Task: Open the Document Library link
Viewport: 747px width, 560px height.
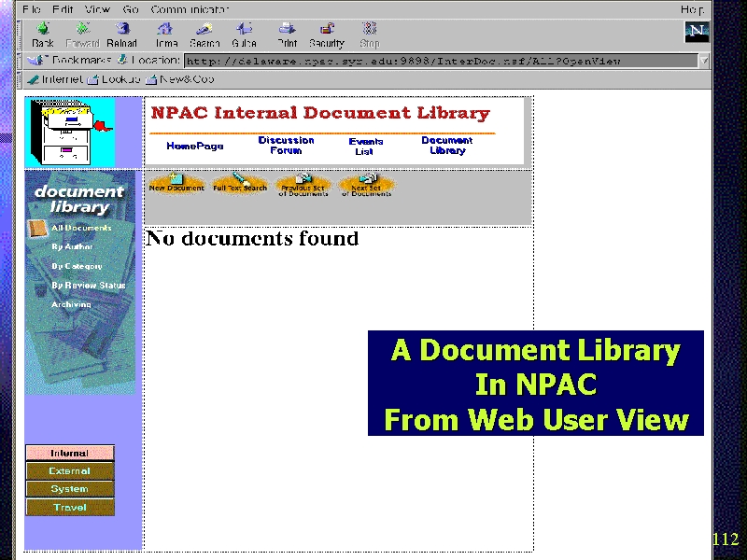Action: pyautogui.click(x=447, y=146)
